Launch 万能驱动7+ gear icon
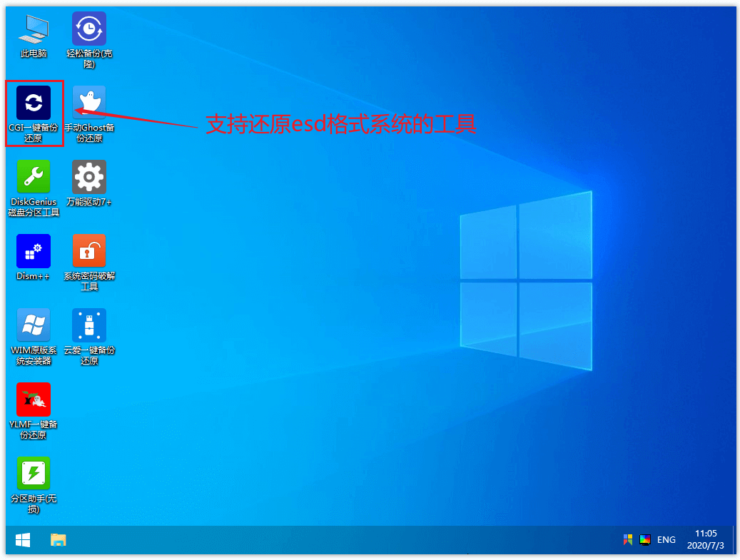Image resolution: width=740 pixels, height=560 pixels. tap(89, 177)
